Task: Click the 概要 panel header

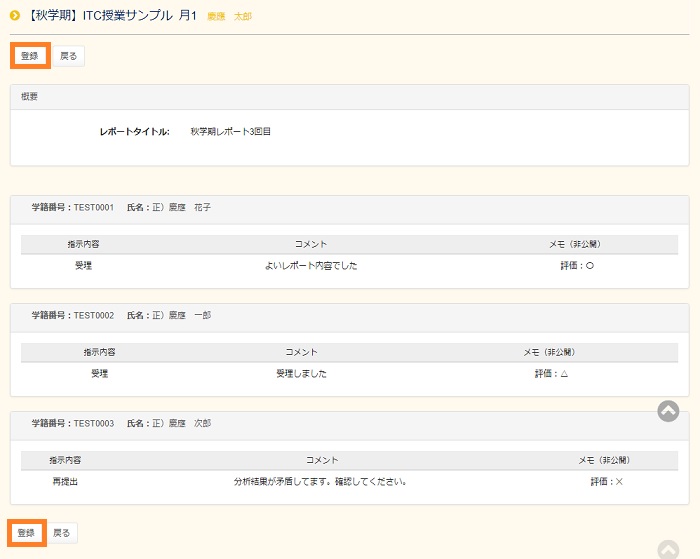Action: click(349, 97)
